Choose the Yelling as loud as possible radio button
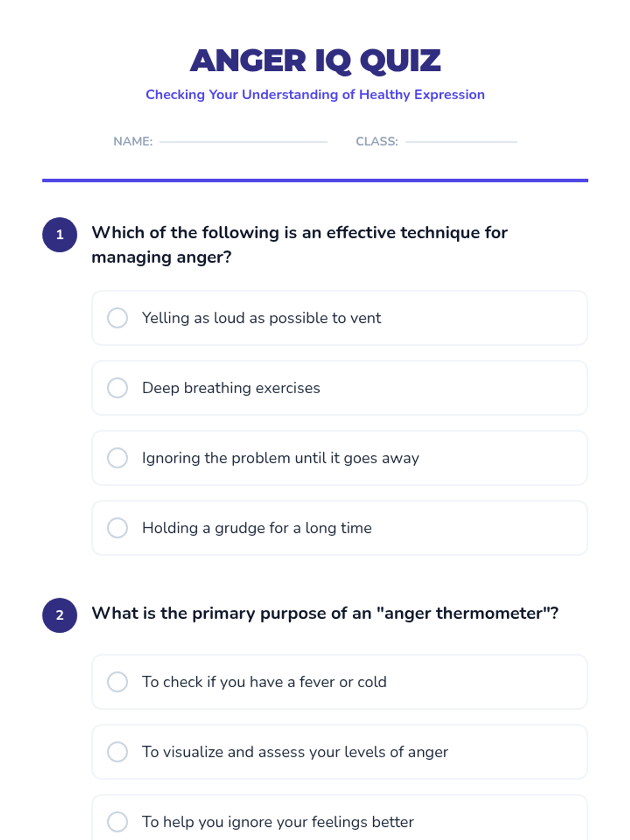630x840 pixels. [x=118, y=318]
